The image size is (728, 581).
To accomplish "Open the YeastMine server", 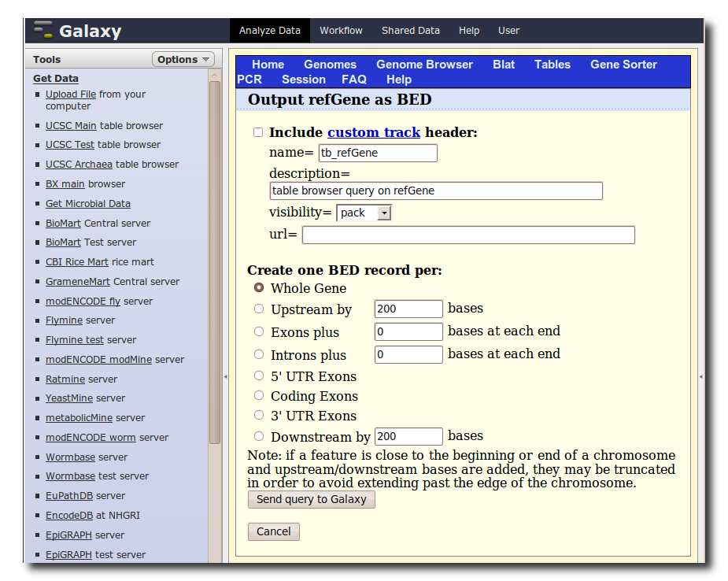I will [69, 398].
